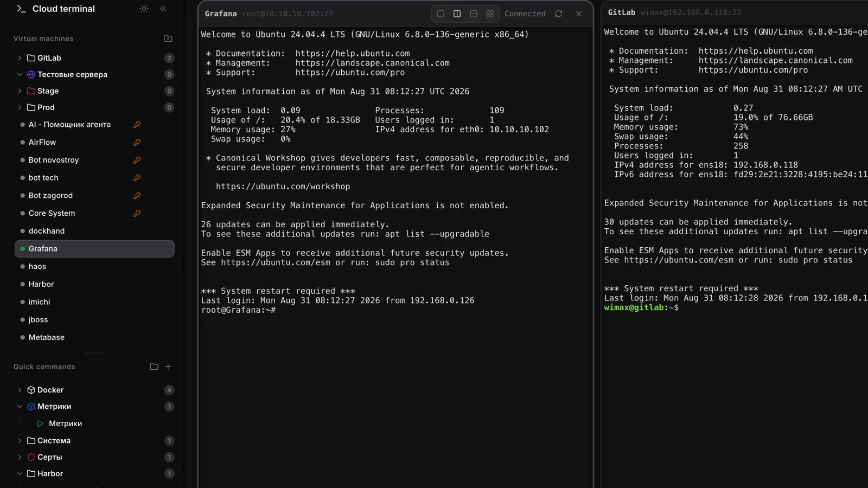Add new quick command plus icon
This screenshot has width=868, height=488.
tap(168, 367)
